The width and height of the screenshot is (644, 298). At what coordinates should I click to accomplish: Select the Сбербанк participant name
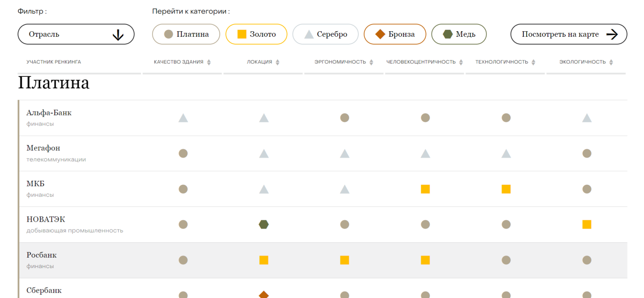[x=44, y=291]
